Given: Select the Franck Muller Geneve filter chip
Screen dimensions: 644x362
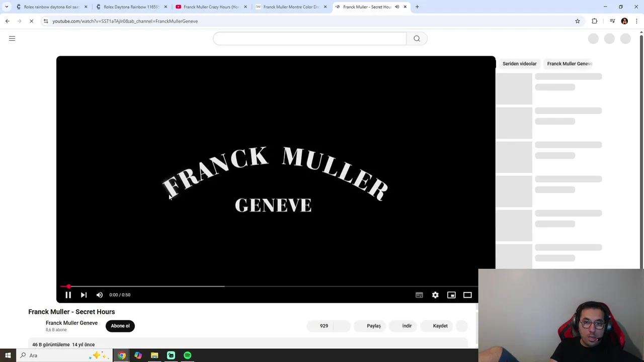Looking at the screenshot, I should (x=570, y=64).
